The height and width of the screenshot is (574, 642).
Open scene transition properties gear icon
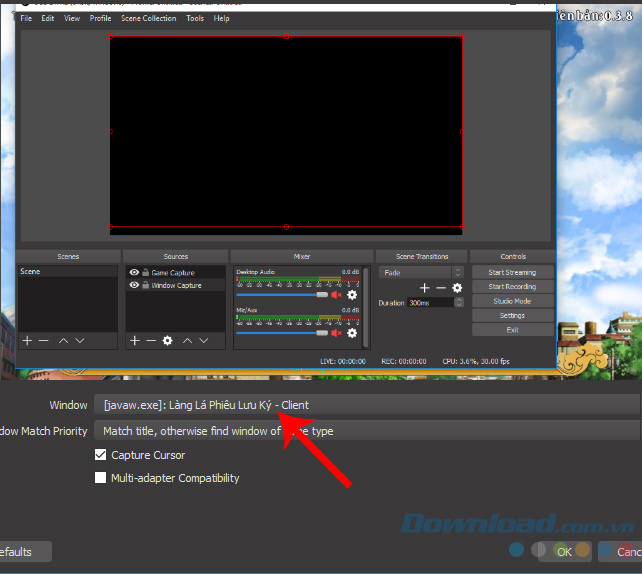[457, 288]
